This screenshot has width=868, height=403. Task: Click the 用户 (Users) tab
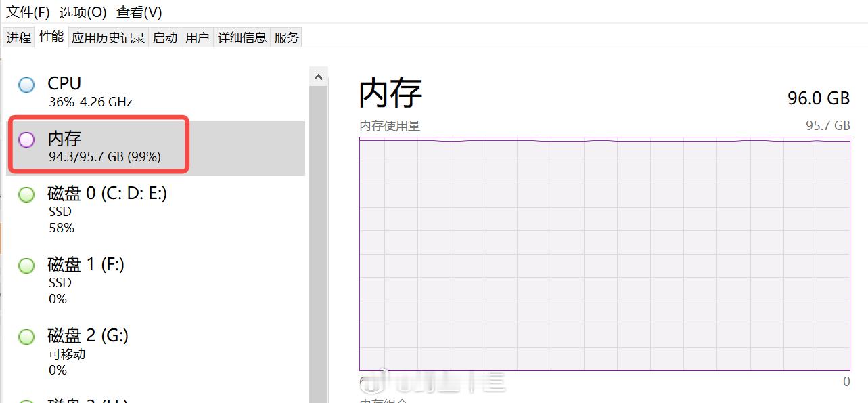pos(197,37)
